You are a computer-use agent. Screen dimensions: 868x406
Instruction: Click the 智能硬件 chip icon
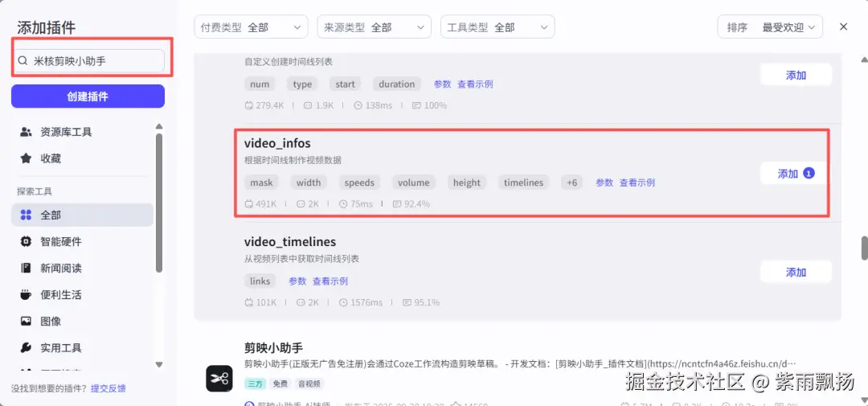click(x=26, y=241)
